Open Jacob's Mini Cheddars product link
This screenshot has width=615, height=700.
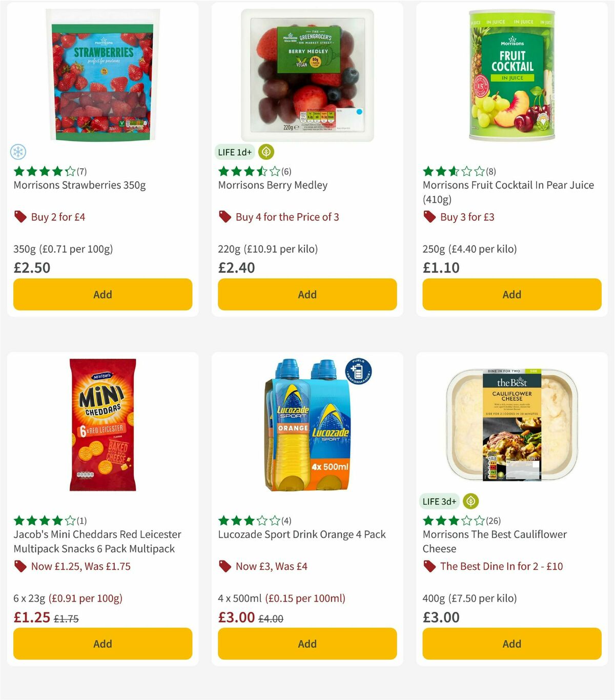point(97,541)
